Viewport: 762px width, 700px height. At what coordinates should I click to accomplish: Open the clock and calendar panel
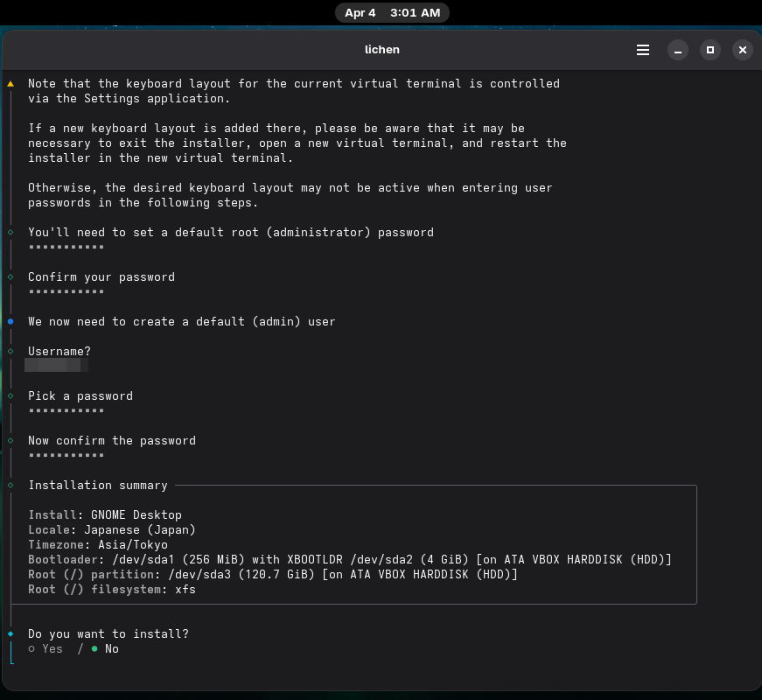392,13
